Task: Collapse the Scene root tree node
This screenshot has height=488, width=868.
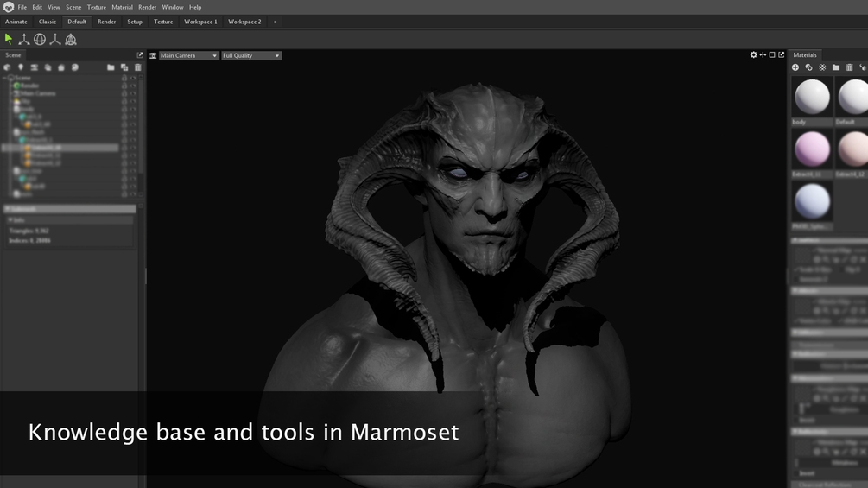Action: pos(5,78)
